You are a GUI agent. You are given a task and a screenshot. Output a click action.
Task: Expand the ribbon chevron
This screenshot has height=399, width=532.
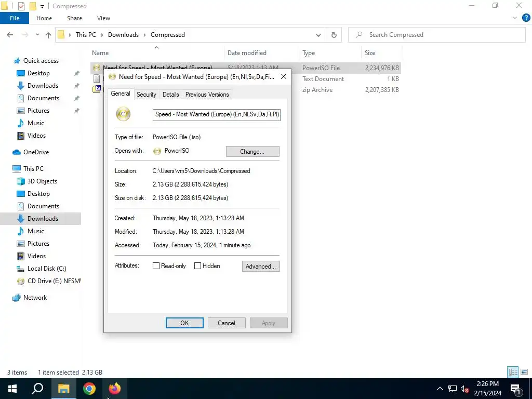[515, 18]
